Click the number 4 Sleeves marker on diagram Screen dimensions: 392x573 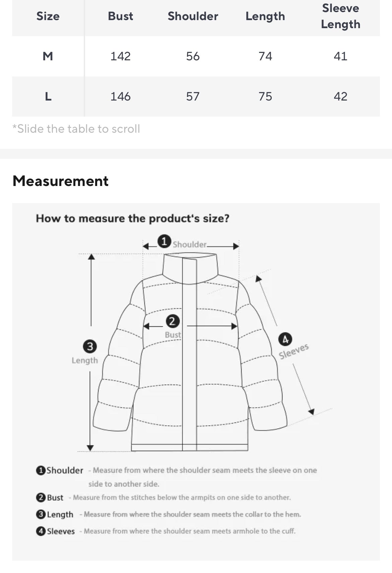pyautogui.click(x=285, y=339)
